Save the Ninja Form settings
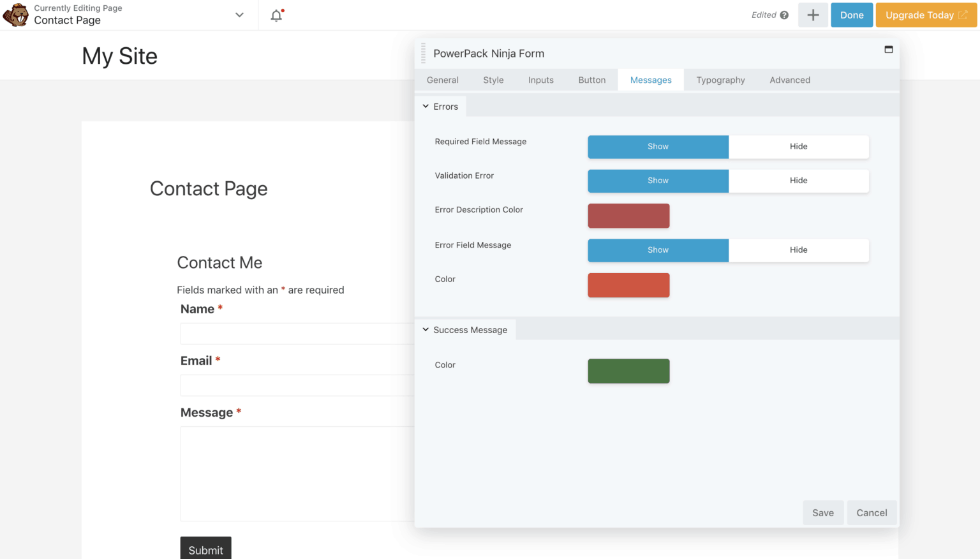 (823, 512)
